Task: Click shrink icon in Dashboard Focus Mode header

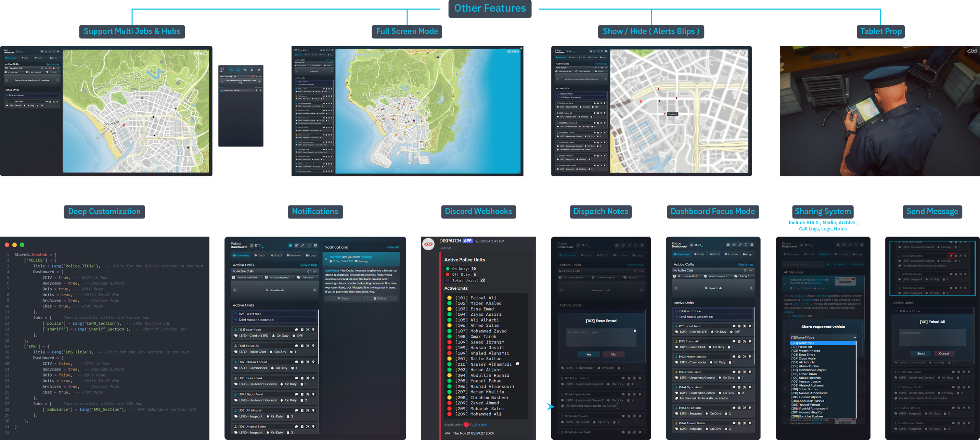Action: pos(740,245)
